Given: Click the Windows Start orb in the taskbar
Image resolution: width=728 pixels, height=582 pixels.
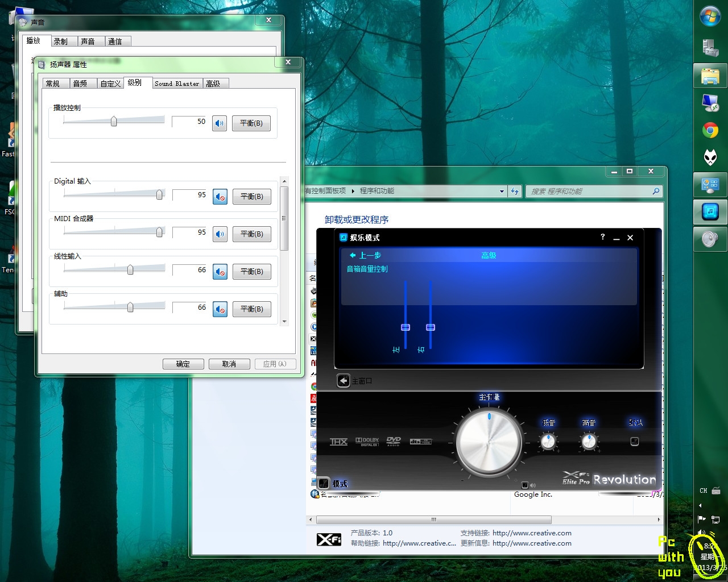Looking at the screenshot, I should [710, 16].
